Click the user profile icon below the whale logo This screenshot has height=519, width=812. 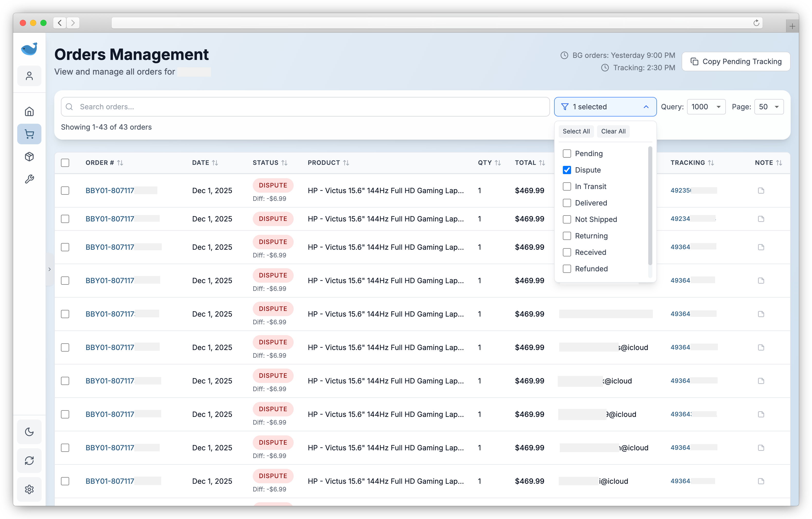pos(29,76)
